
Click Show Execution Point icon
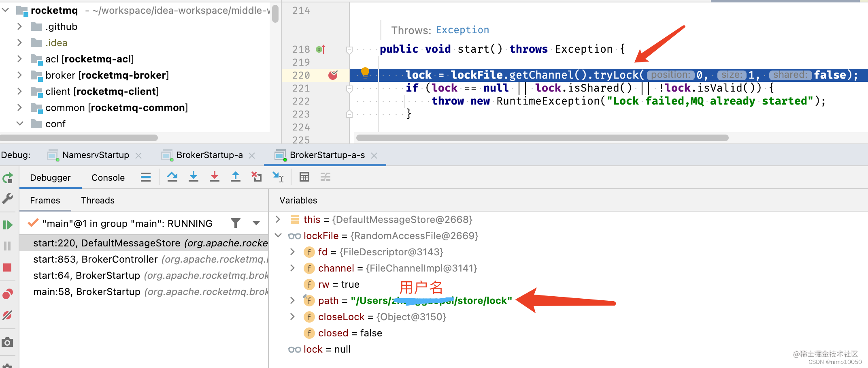(146, 177)
